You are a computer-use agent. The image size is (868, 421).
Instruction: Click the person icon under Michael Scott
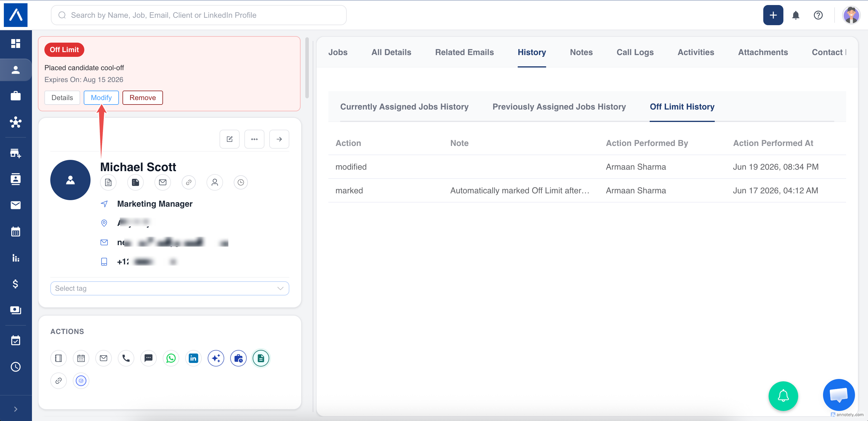click(215, 182)
